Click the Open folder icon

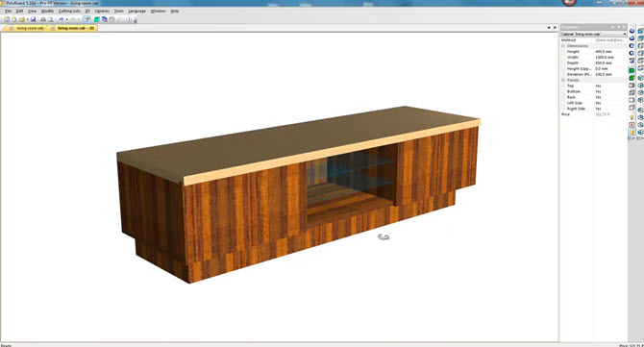tap(22, 19)
